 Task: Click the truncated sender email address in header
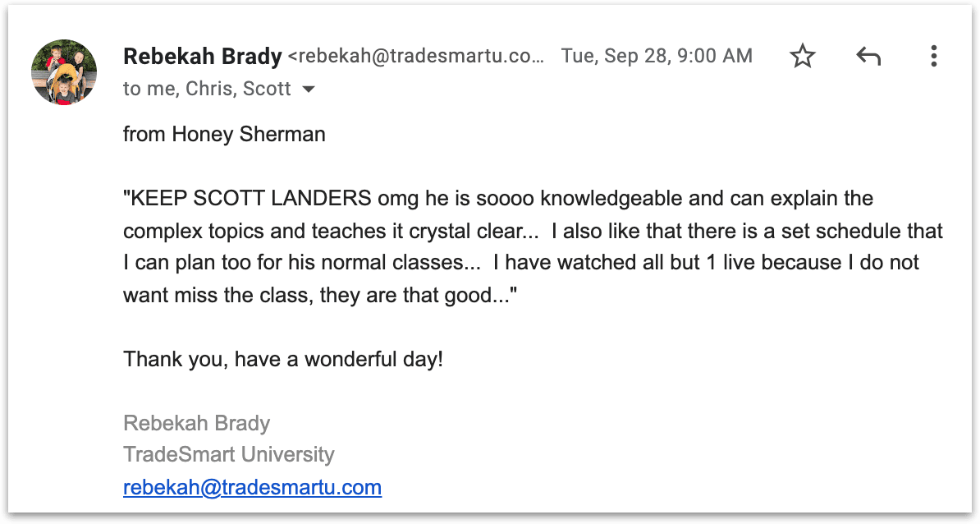(415, 57)
